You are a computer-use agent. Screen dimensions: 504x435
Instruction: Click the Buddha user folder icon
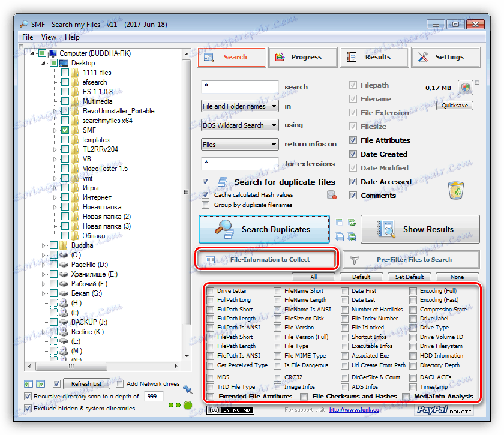pyautogui.click(x=64, y=245)
